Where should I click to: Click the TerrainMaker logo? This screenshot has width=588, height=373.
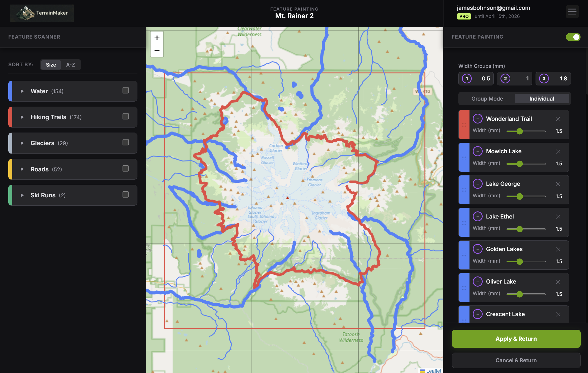pos(42,13)
